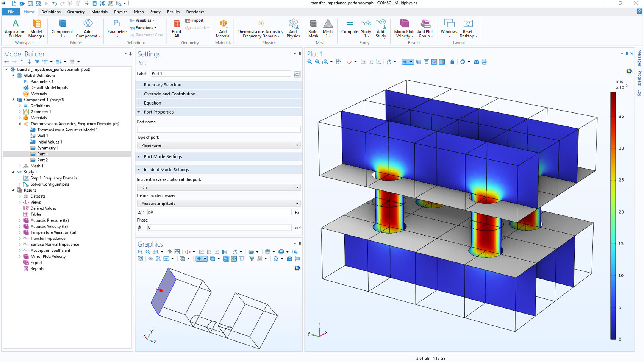Image resolution: width=644 pixels, height=362 pixels.
Task: Expand the Boundary Selection section
Action: [x=163, y=85]
